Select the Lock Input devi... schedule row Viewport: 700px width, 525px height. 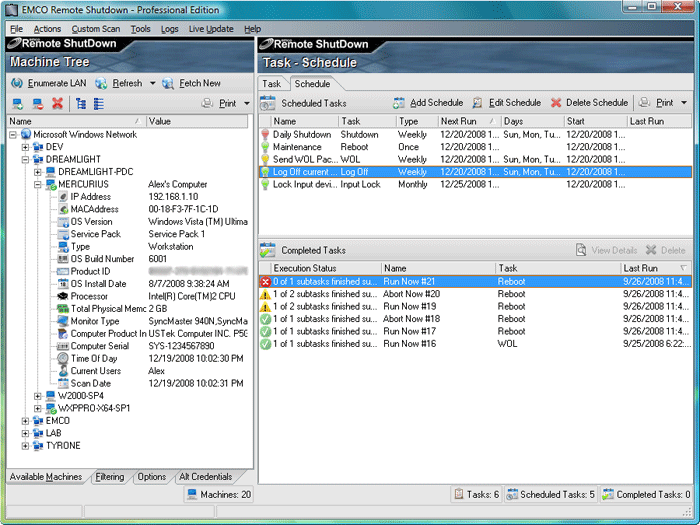click(x=475, y=185)
